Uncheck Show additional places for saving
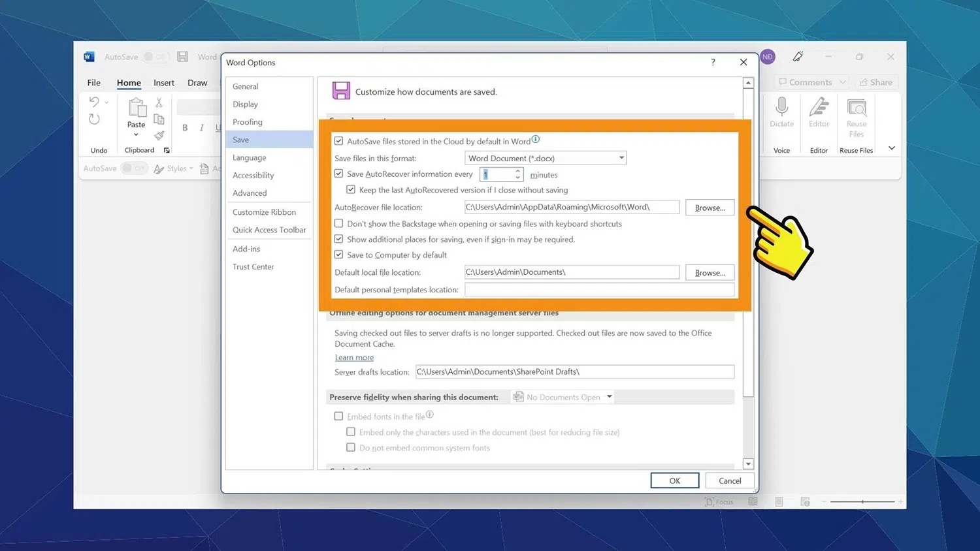The height and width of the screenshot is (551, 980). (x=338, y=239)
